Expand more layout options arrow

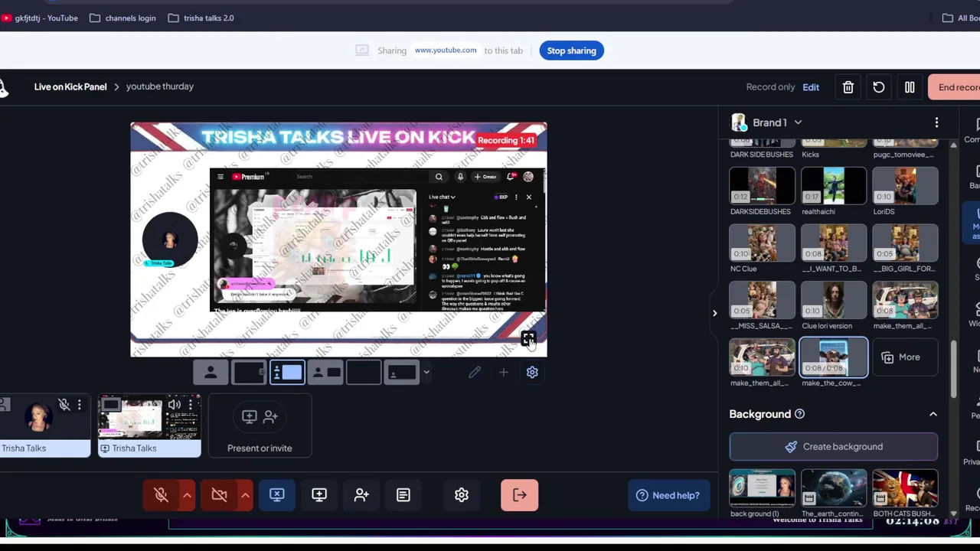coord(426,373)
